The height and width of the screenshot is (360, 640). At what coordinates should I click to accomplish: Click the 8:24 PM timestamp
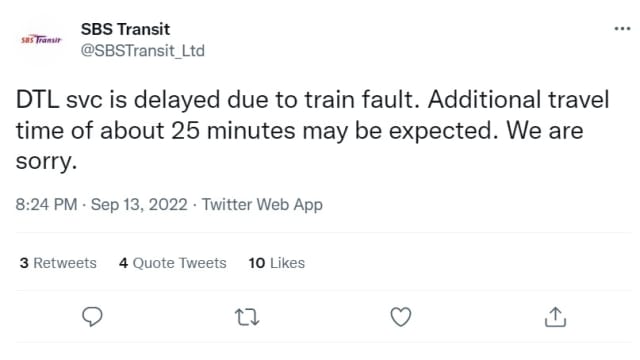coord(46,204)
